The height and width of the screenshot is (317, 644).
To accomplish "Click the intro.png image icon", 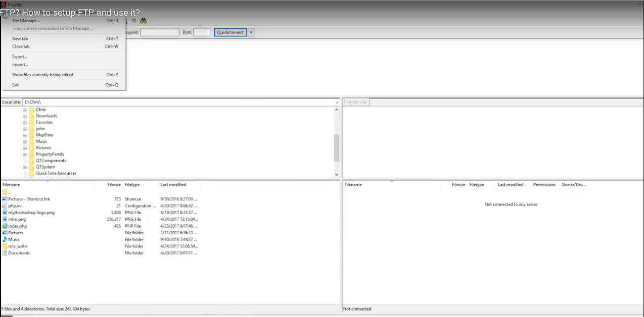I will click(5, 220).
